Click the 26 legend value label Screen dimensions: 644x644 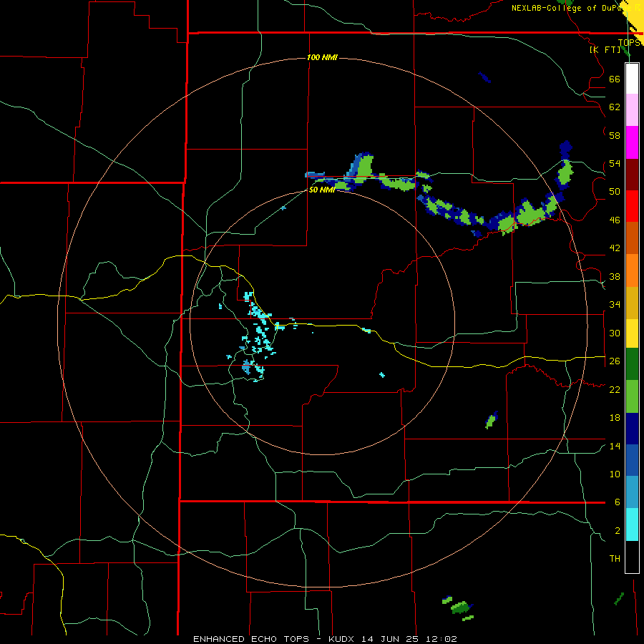coord(615,361)
